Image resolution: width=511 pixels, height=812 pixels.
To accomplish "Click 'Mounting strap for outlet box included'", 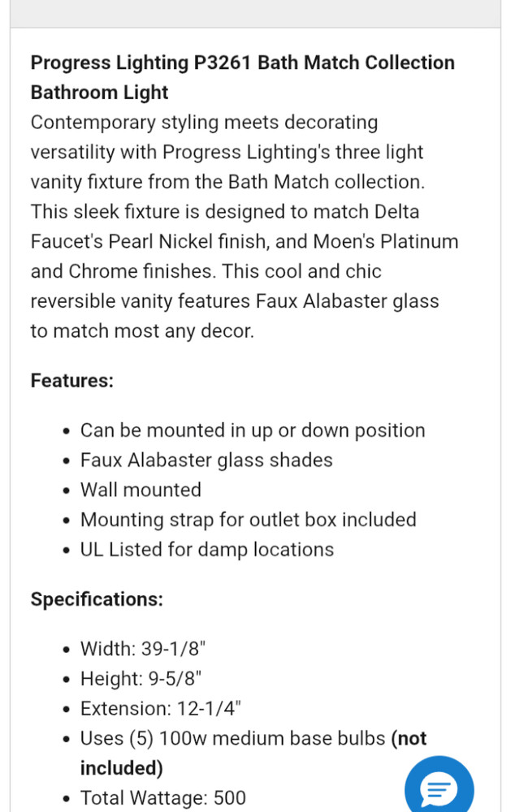I will tap(248, 520).
